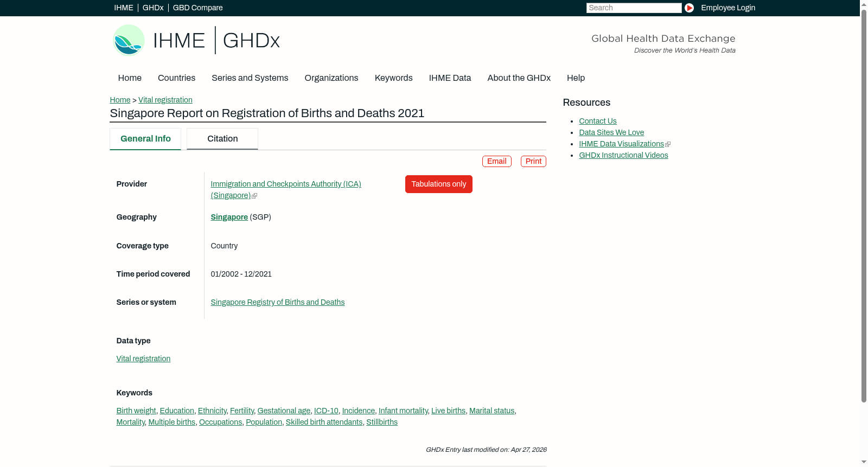Click the time period value 01/2002 - 12/2021
Viewport: 868px width, 467px height.
[x=241, y=274]
